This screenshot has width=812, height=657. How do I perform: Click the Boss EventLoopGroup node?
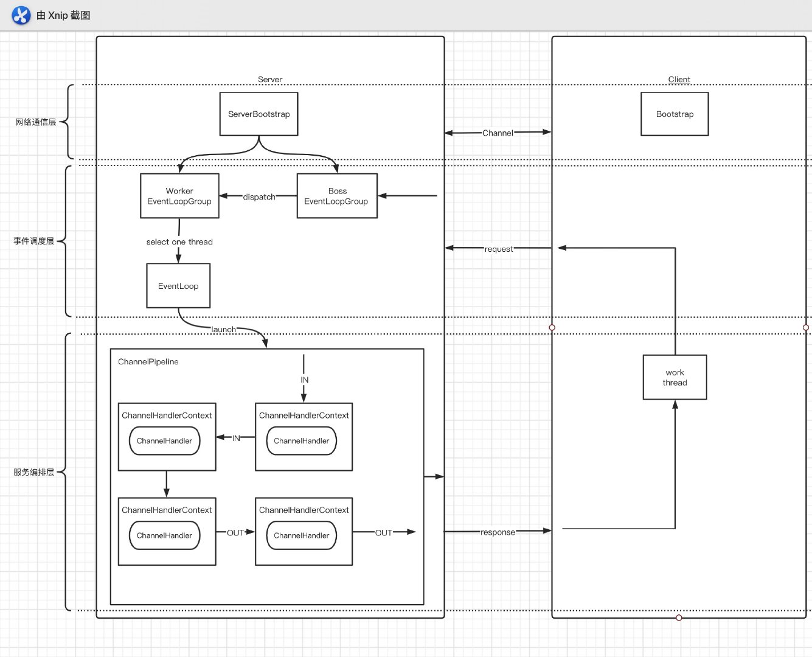(337, 196)
